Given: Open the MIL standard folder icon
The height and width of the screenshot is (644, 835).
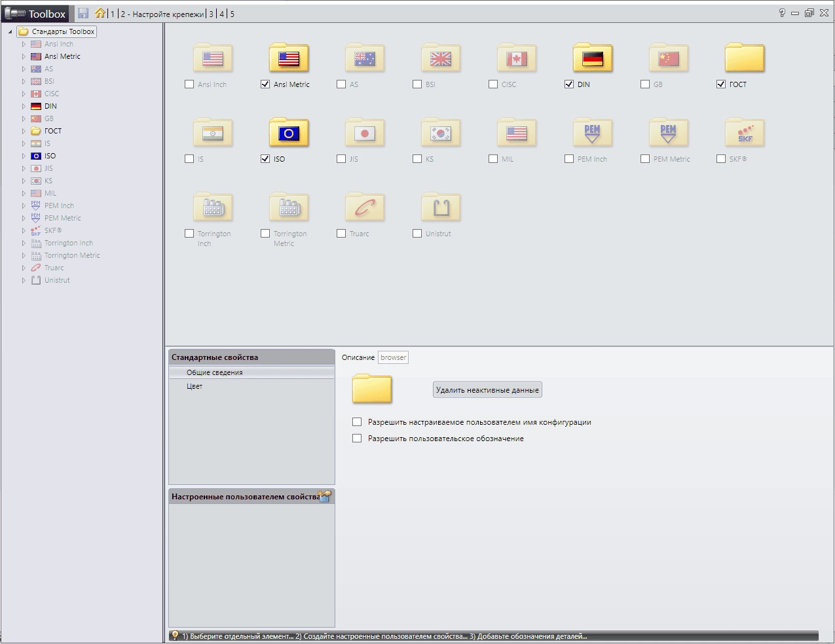Looking at the screenshot, I should 517,134.
